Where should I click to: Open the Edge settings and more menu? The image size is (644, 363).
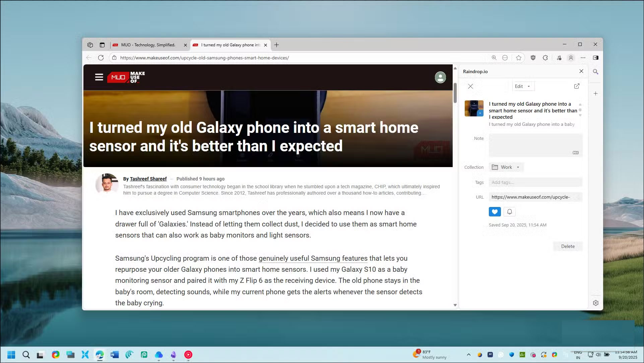pos(583,58)
